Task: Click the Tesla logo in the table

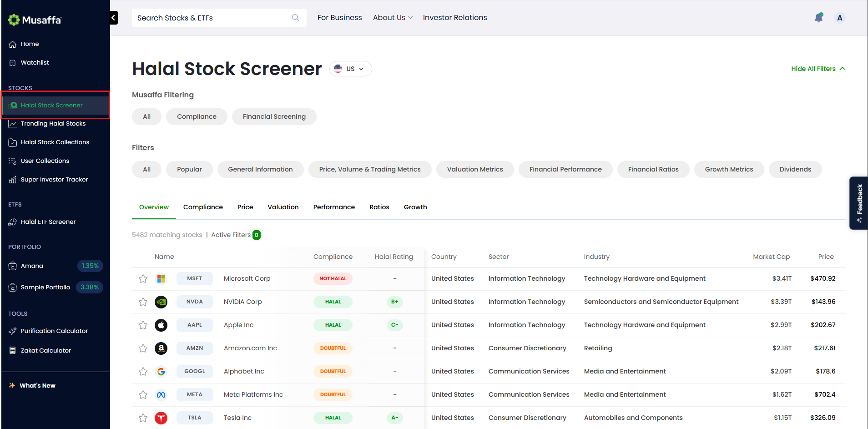Action: click(x=161, y=418)
